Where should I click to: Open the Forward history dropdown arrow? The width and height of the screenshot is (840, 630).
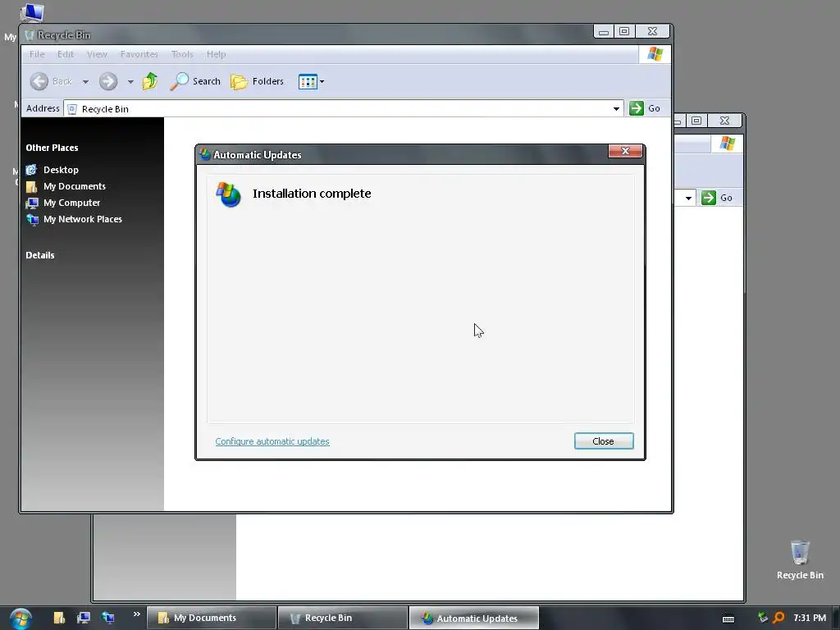[x=130, y=82]
